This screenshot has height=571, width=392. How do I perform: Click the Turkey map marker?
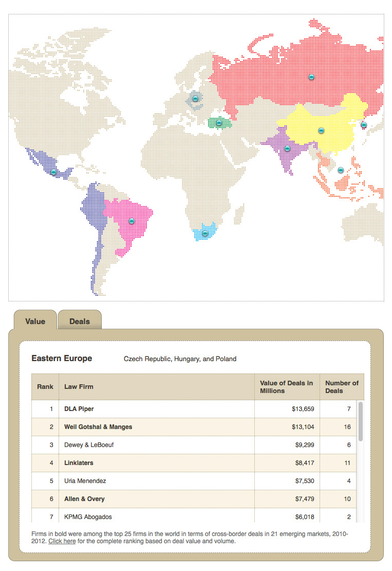(219, 123)
